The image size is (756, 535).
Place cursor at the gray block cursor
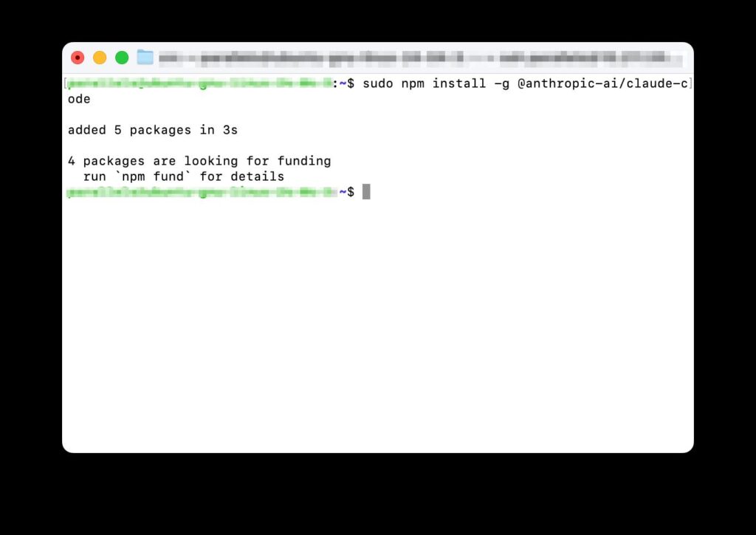pyautogui.click(x=366, y=192)
